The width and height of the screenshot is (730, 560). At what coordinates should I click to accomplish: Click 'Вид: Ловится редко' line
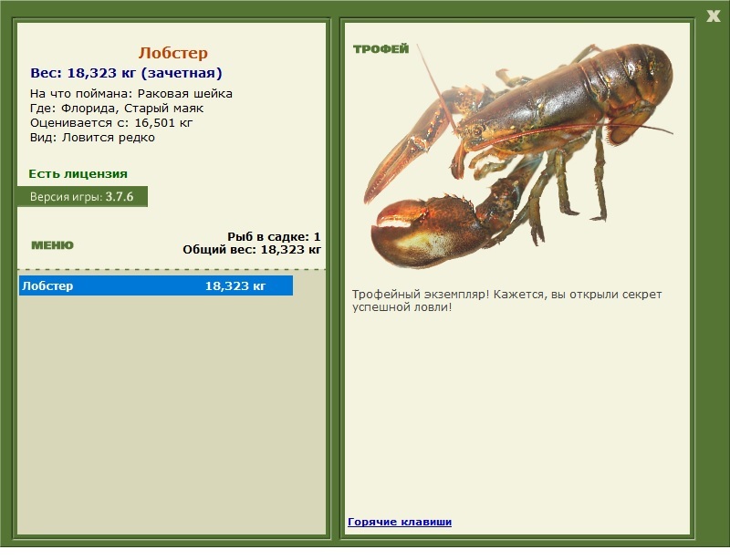[93, 138]
